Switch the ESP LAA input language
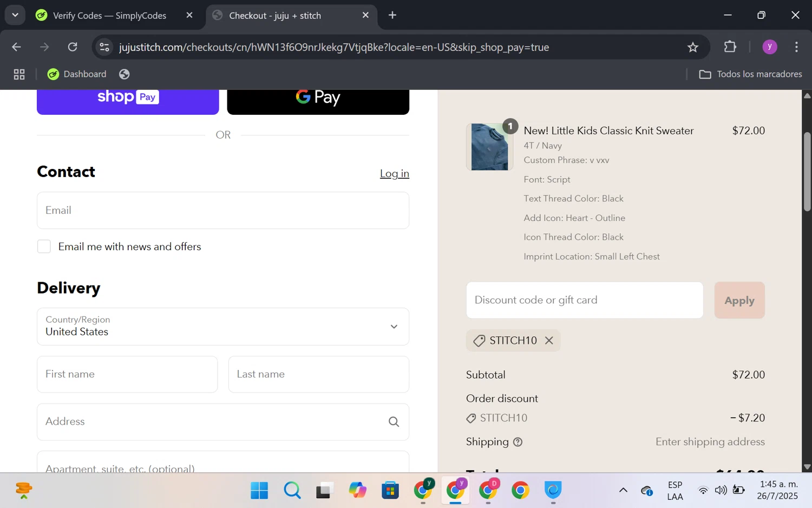Screen dimensions: 812x508 click(675, 491)
